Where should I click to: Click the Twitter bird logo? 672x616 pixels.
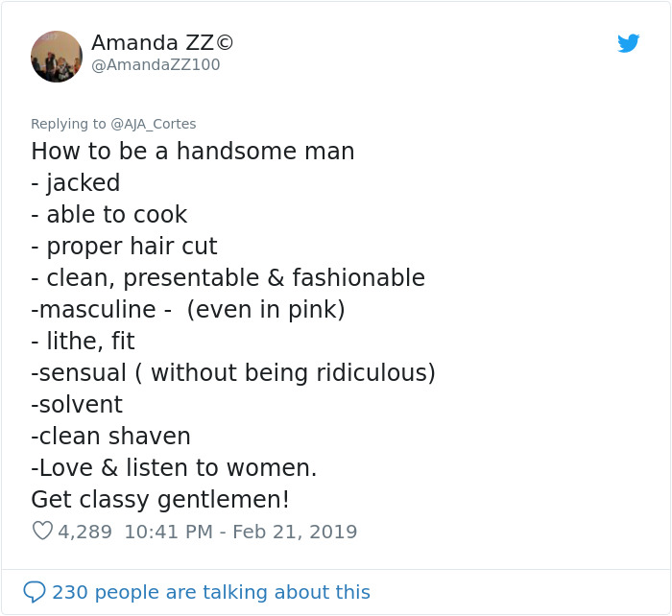(629, 43)
